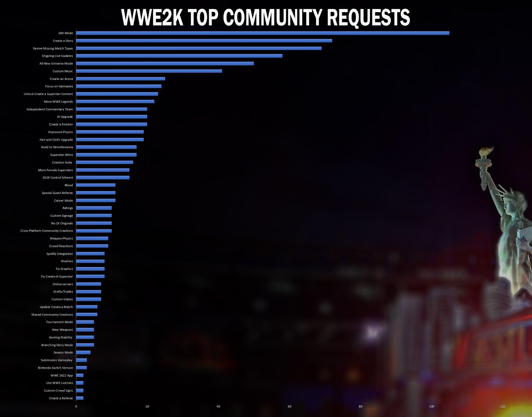Expand the Cross Platform Community Creations entry

click(47, 230)
